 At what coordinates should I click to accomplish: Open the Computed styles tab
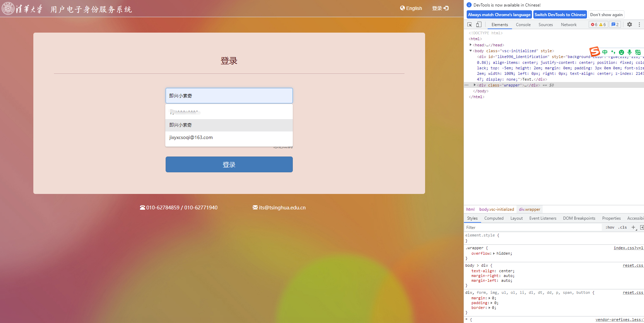494,218
